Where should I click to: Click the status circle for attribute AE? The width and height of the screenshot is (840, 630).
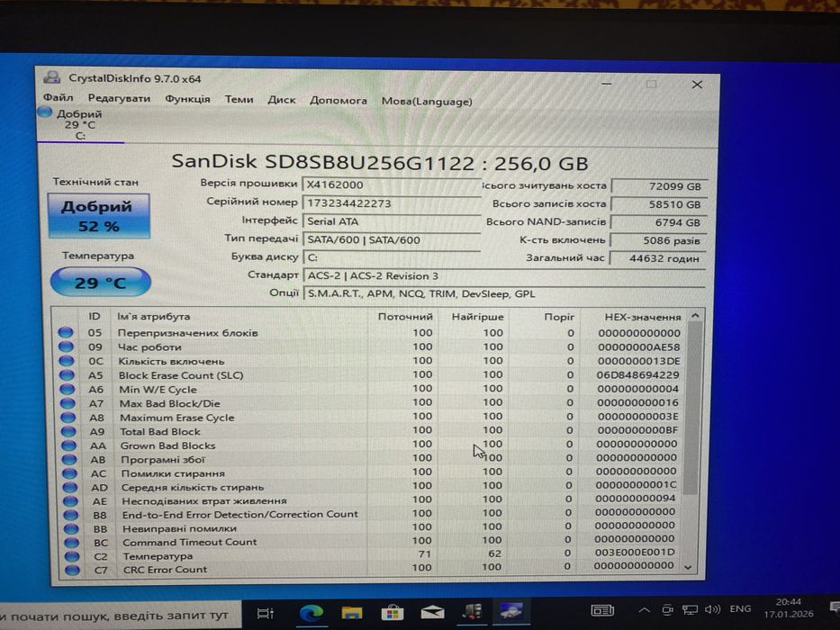click(71, 501)
